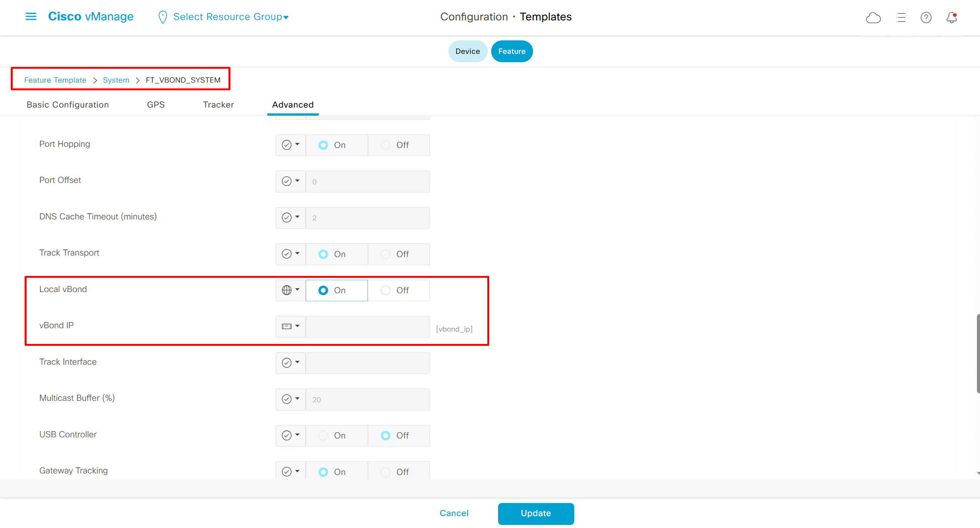Image resolution: width=980 pixels, height=528 pixels.
Task: Set Local vBond to Off
Action: [x=386, y=291]
